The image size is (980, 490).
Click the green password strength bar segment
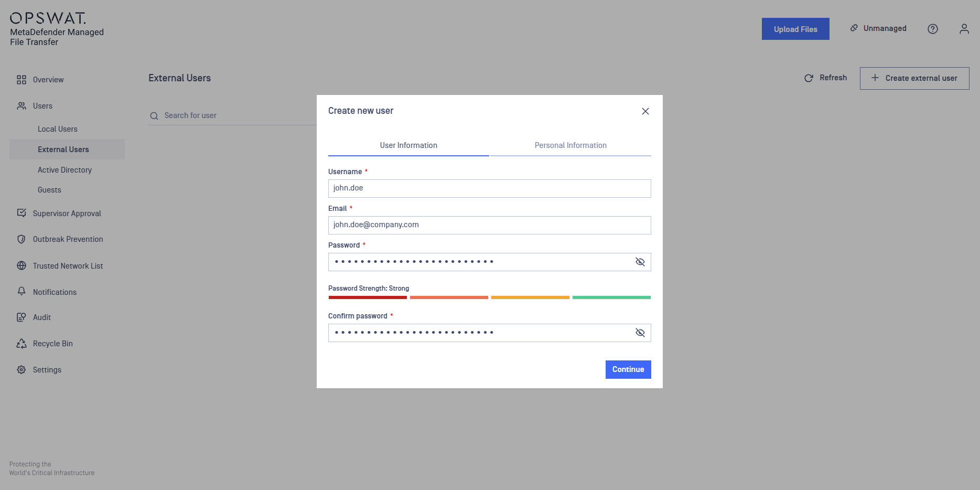pyautogui.click(x=611, y=297)
